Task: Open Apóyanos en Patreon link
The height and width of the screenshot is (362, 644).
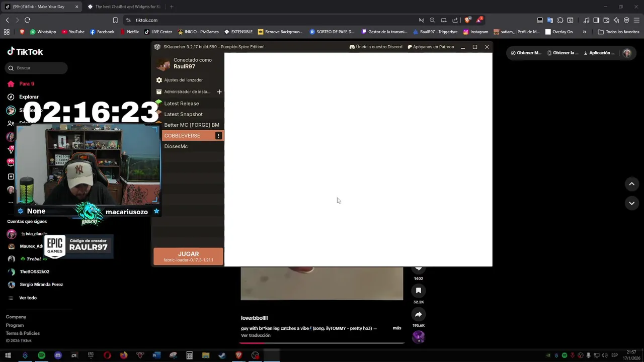Action: 431,47
